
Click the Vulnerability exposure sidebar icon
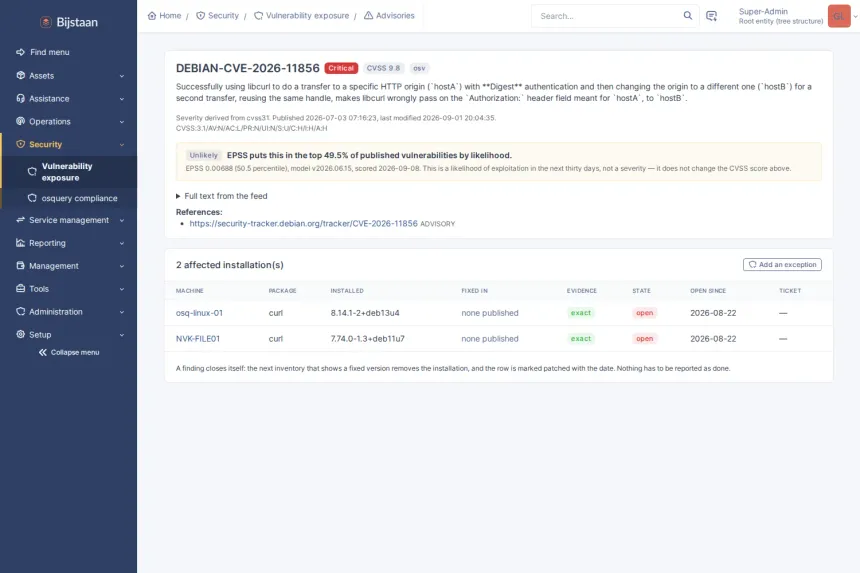32,172
